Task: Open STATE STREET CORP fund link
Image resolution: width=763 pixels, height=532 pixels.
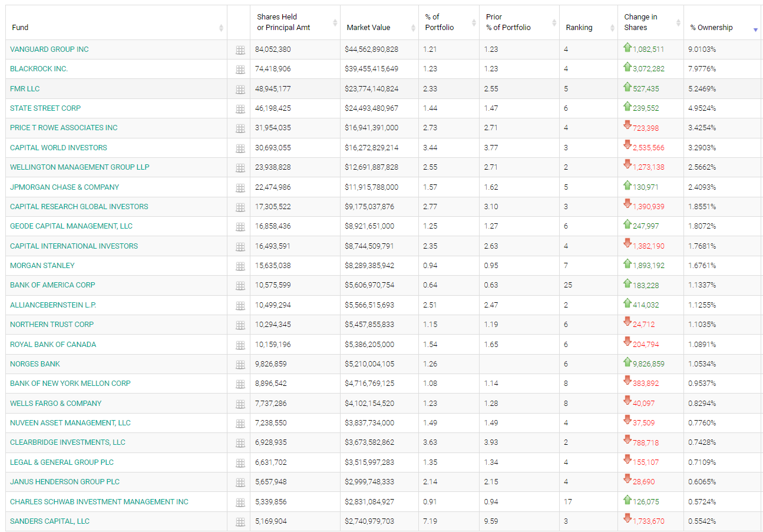Action: coord(45,108)
